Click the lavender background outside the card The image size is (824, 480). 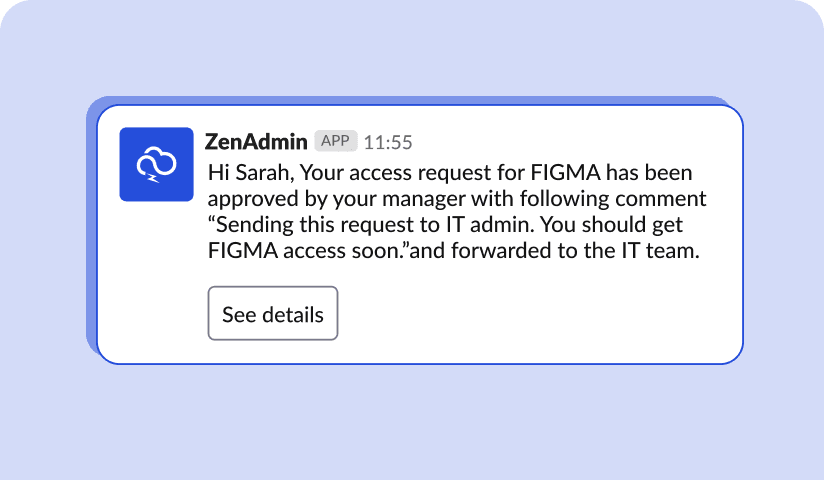point(412,421)
